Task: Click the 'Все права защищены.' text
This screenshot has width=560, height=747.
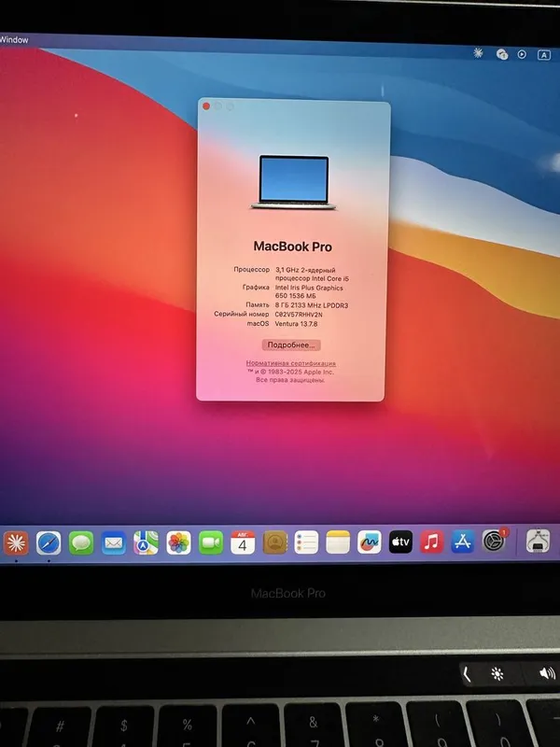Action: tap(290, 380)
